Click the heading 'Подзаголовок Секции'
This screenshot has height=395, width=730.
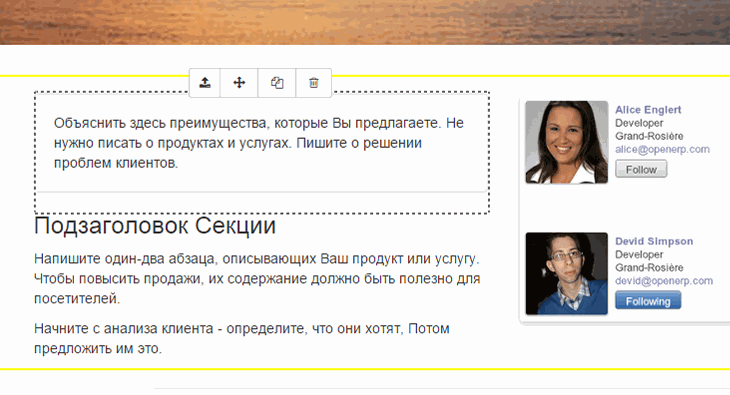[x=155, y=226]
